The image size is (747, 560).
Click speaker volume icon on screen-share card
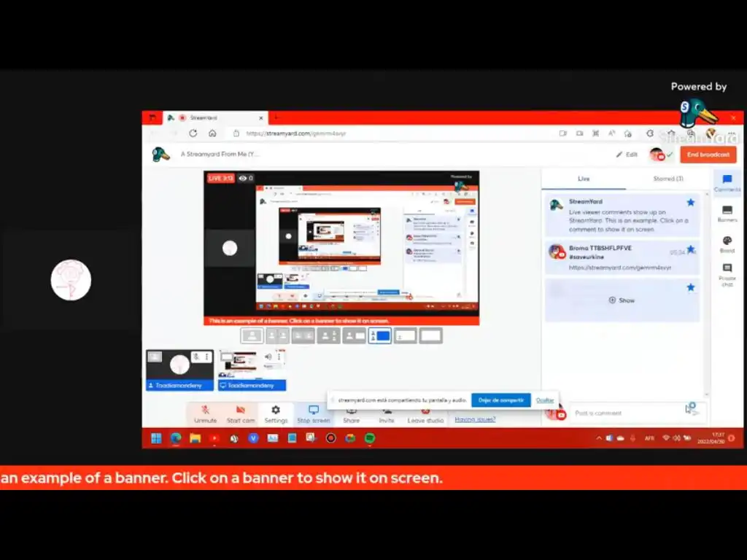(268, 357)
